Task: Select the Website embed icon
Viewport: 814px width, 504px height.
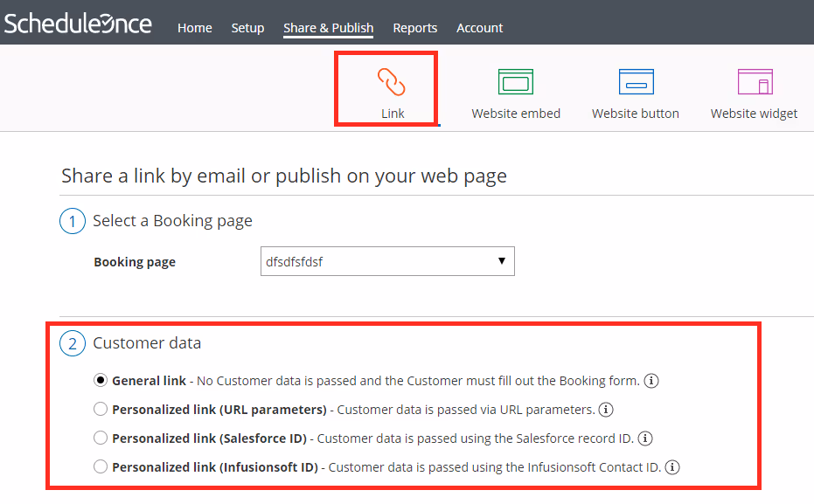Action: coord(516,81)
